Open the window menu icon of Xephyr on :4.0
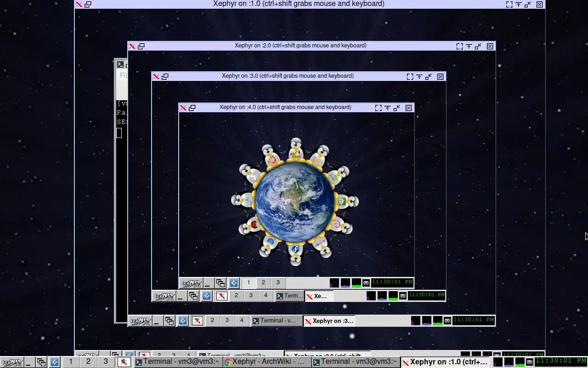The width and height of the screenshot is (588, 368). [183, 108]
